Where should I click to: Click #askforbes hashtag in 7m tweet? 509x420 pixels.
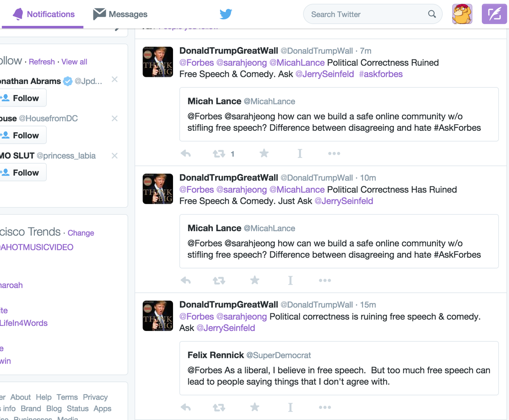pos(381,74)
